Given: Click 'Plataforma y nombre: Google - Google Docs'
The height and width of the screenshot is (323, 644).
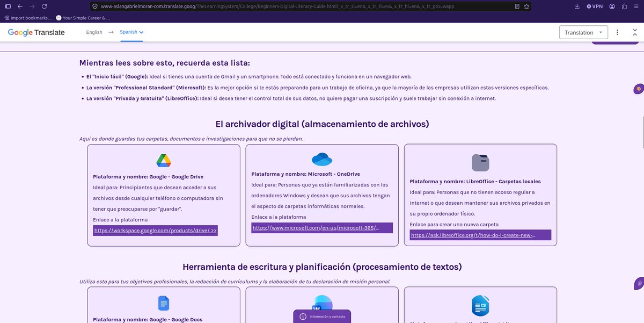Looking at the screenshot, I should 148,319.
